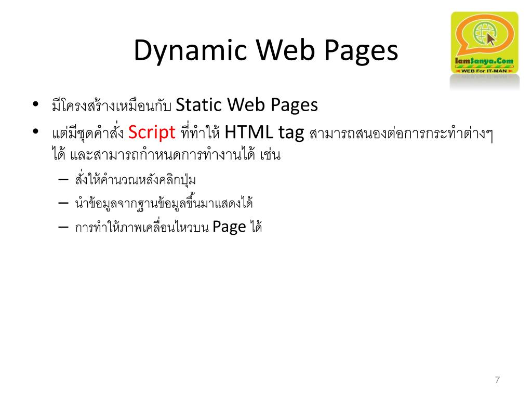The height and width of the screenshot is (399, 532).
Task: Click 'WEB For IT-MAN' text in logo
Action: (x=484, y=71)
